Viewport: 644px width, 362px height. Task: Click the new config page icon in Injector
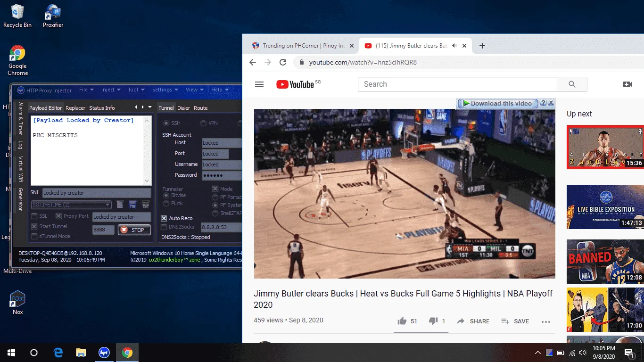[x=120, y=205]
